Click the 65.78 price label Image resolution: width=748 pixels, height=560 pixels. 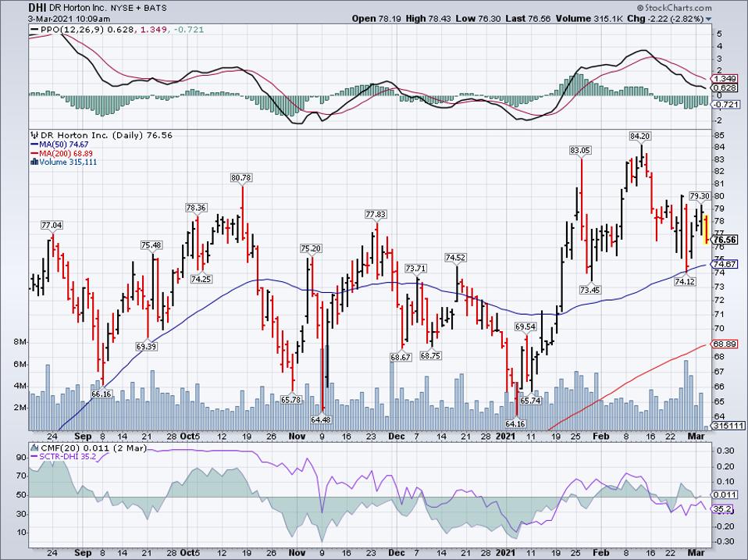tap(291, 400)
